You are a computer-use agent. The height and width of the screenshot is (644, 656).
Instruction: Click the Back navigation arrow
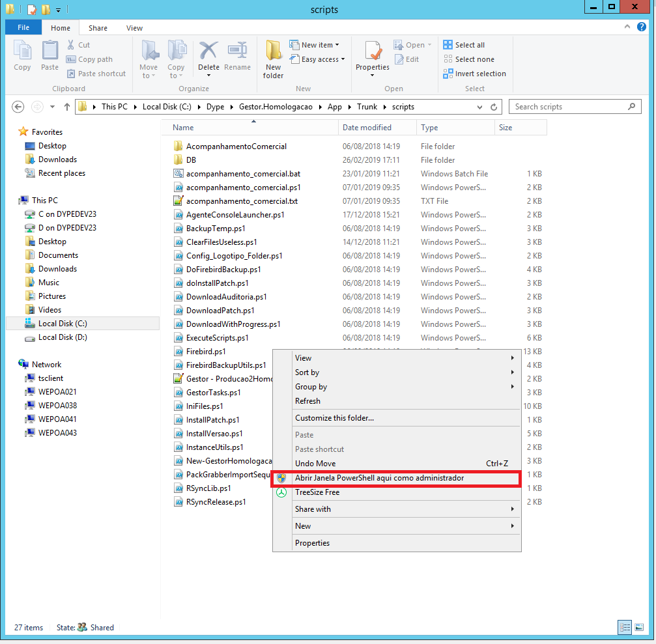18,107
